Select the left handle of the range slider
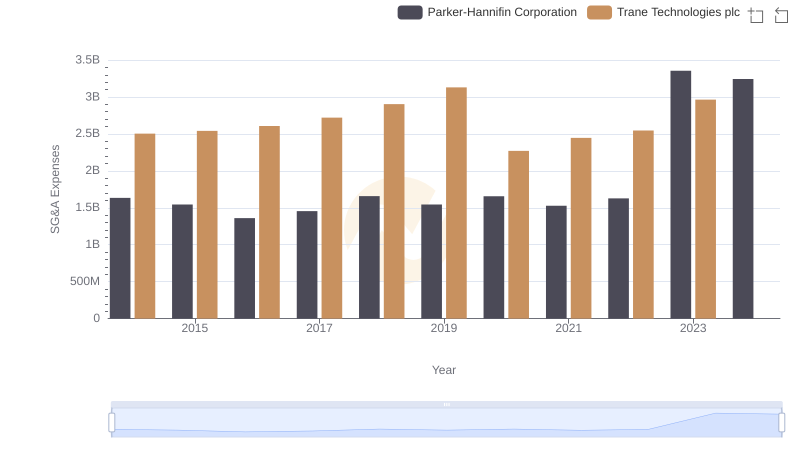The width and height of the screenshot is (800, 461). click(112, 422)
